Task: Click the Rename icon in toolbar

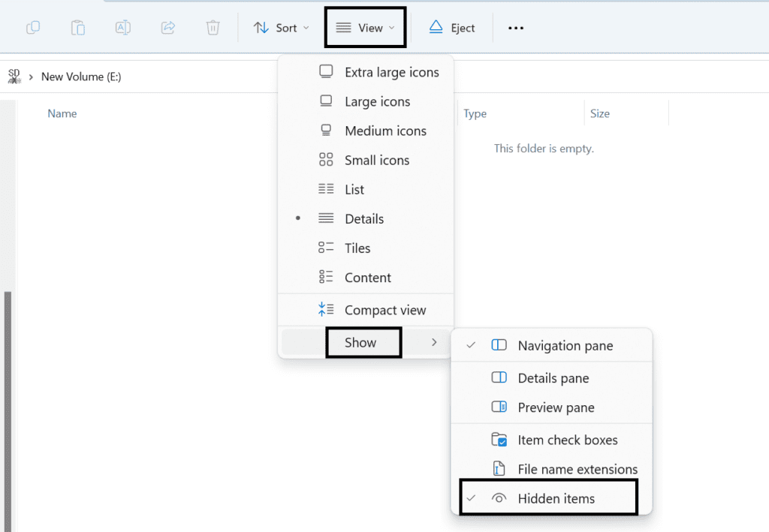Action: [x=122, y=28]
